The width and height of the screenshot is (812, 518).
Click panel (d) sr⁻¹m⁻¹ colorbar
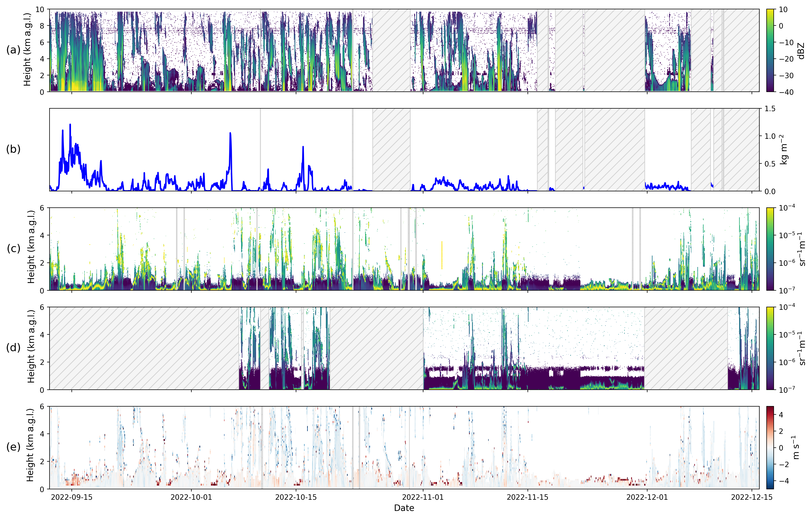point(770,348)
